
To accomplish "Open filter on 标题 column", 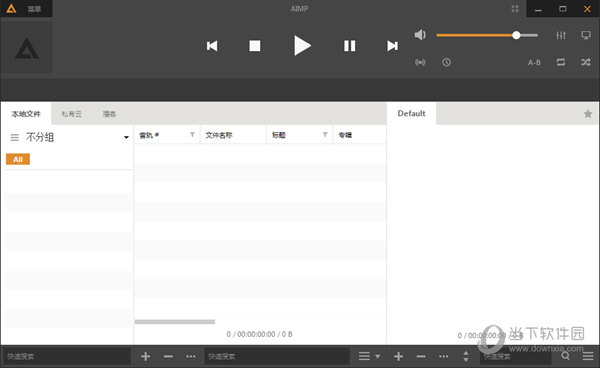I will [x=325, y=135].
